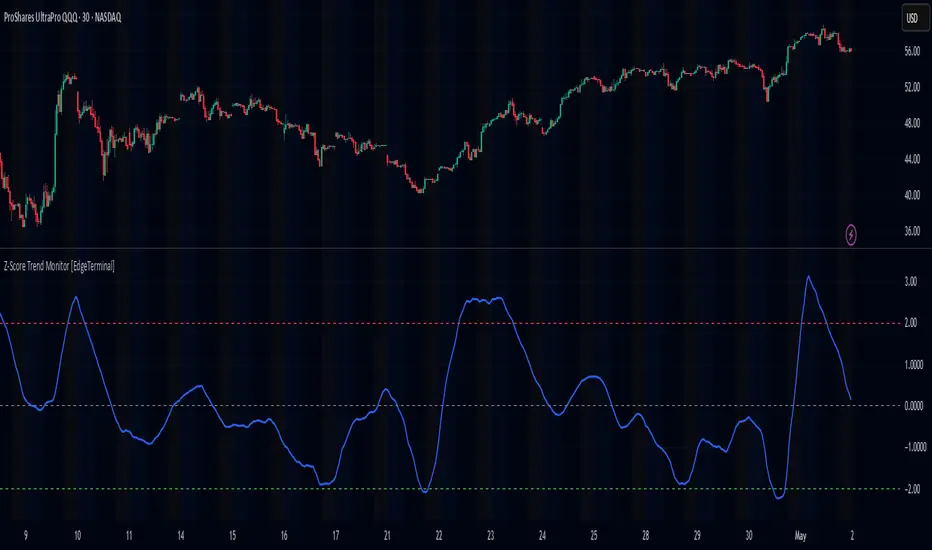Click date 2 on the time axis
The height and width of the screenshot is (550, 932).
852,536
